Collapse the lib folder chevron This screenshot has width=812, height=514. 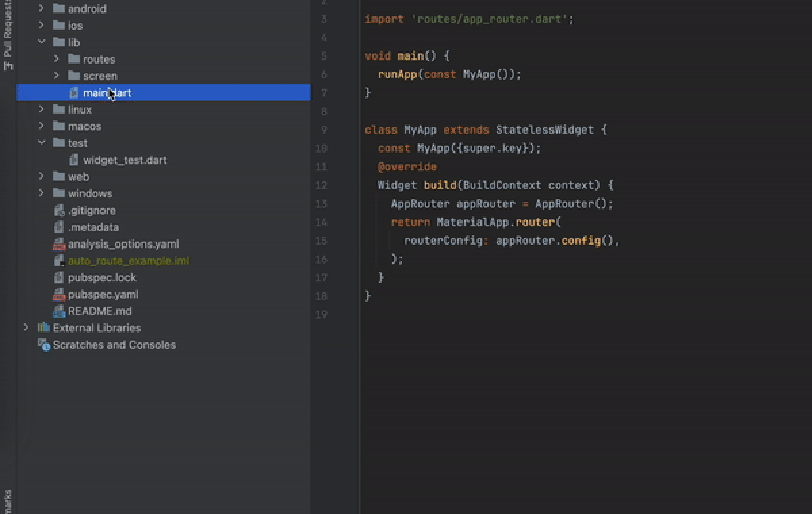[x=41, y=43]
